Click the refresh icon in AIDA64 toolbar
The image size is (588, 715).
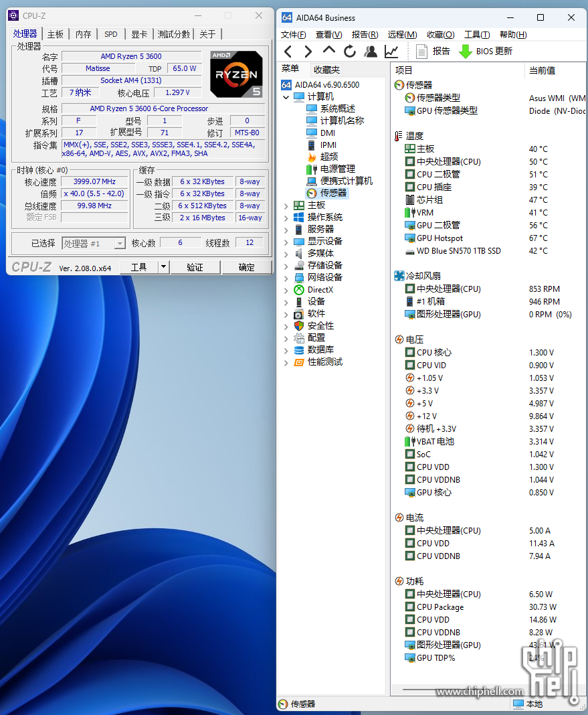(350, 52)
